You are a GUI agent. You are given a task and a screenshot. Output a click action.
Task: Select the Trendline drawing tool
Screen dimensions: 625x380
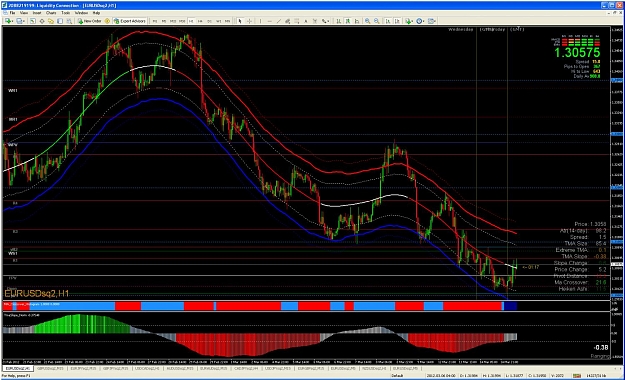(278, 21)
